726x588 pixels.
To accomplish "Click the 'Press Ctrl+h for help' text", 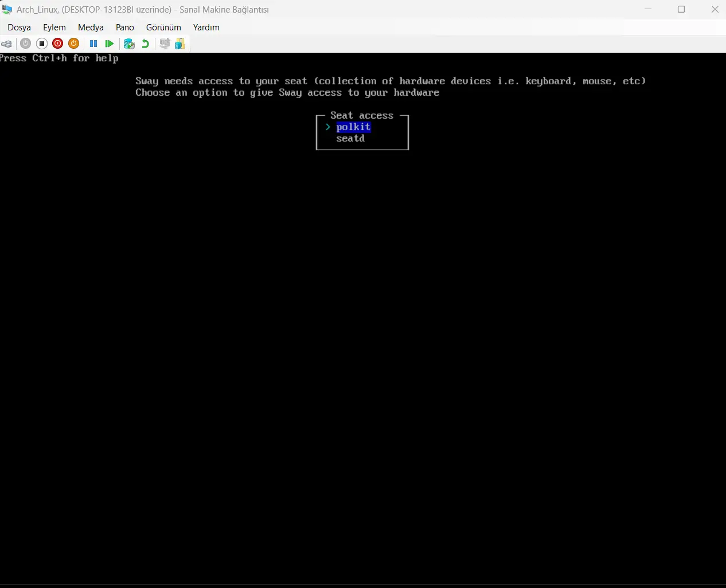I will tap(59, 58).
